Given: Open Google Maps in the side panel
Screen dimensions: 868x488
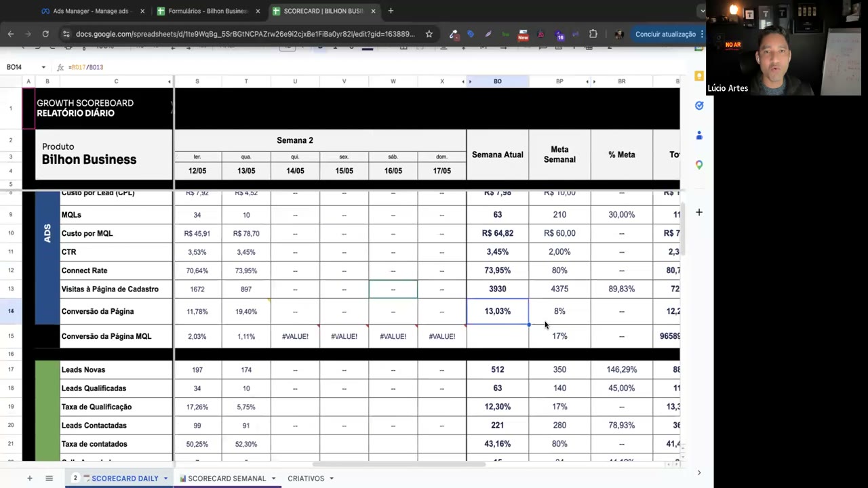Looking at the screenshot, I should [699, 165].
